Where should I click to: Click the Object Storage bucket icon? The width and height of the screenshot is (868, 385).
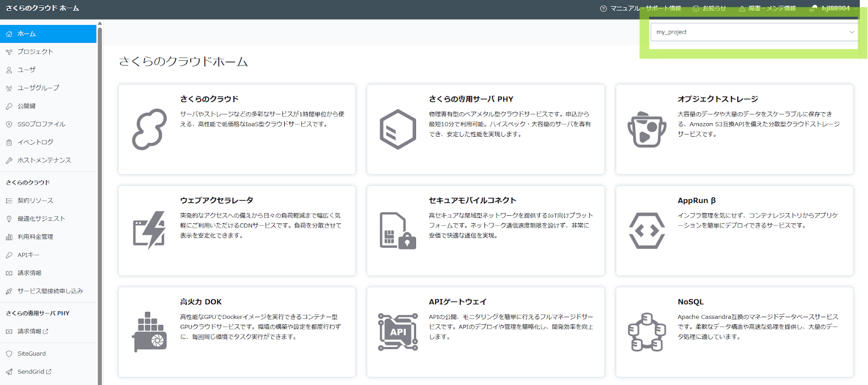[x=647, y=129]
